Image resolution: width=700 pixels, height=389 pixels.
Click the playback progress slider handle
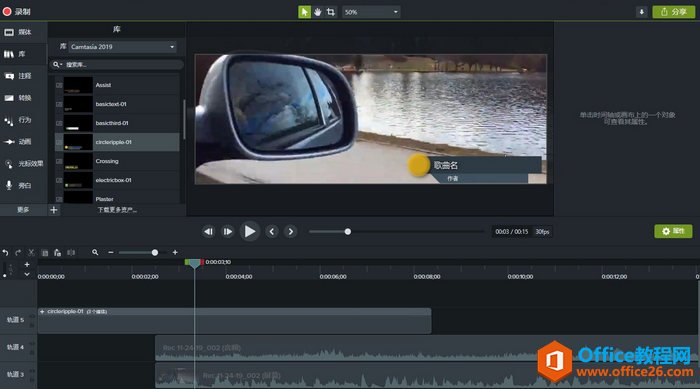(x=348, y=231)
